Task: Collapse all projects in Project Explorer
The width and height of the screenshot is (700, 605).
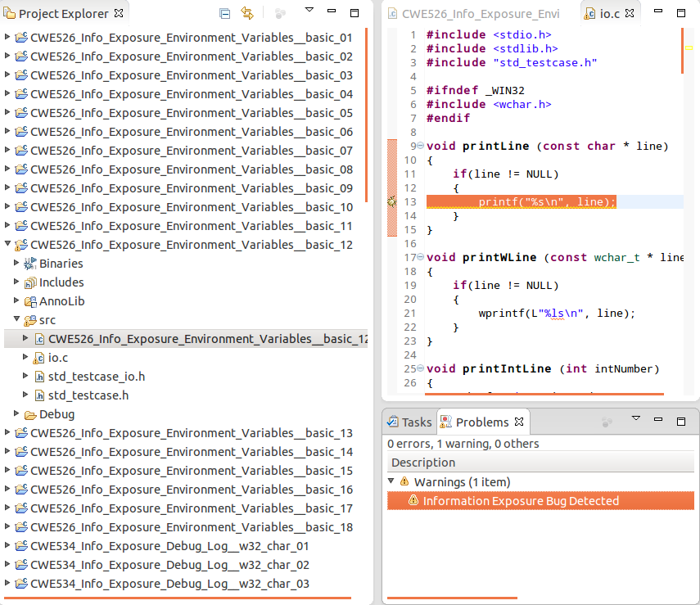Action: (225, 13)
